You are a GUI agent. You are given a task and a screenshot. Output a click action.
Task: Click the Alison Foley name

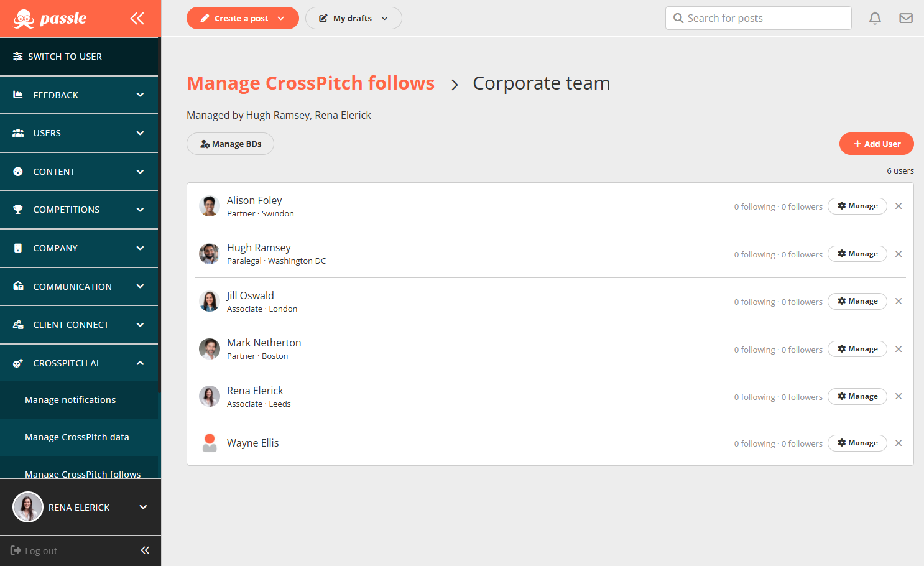tap(254, 200)
